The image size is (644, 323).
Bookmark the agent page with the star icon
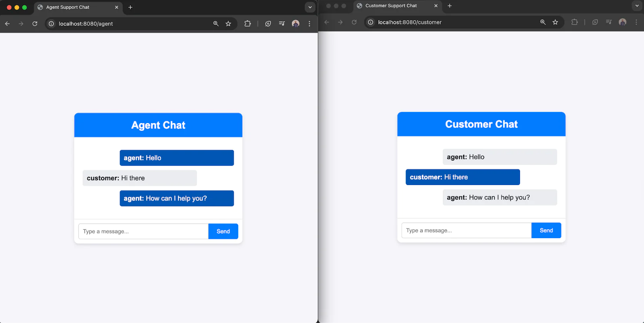tap(228, 24)
